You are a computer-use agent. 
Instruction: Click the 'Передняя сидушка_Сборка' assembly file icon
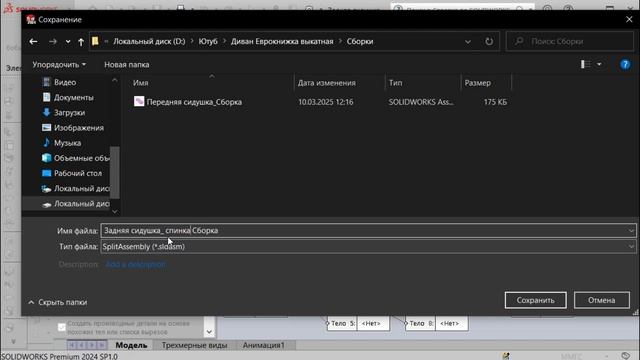(139, 102)
